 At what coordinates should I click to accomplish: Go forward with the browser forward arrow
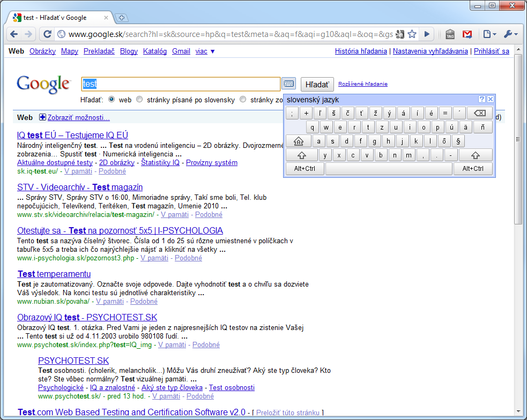point(28,34)
